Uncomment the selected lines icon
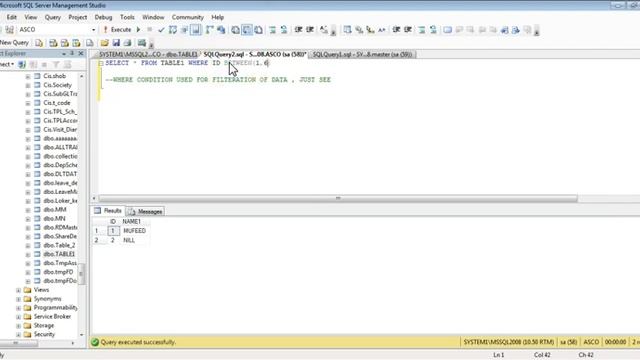This screenshot has height=360, width=640. [x=284, y=29]
